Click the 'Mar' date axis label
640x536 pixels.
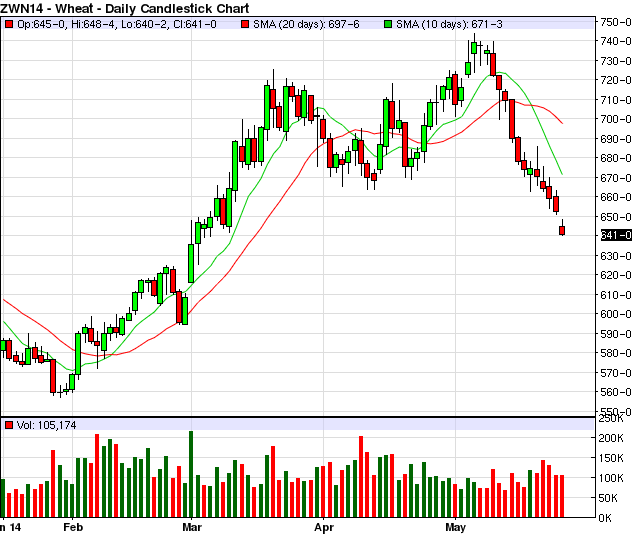[192, 527]
